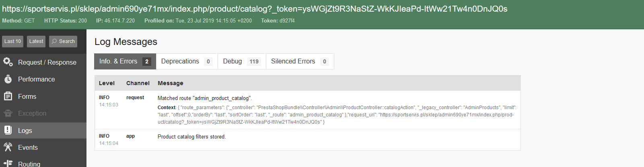
Task: Go to the Events panel
Action: point(28,147)
